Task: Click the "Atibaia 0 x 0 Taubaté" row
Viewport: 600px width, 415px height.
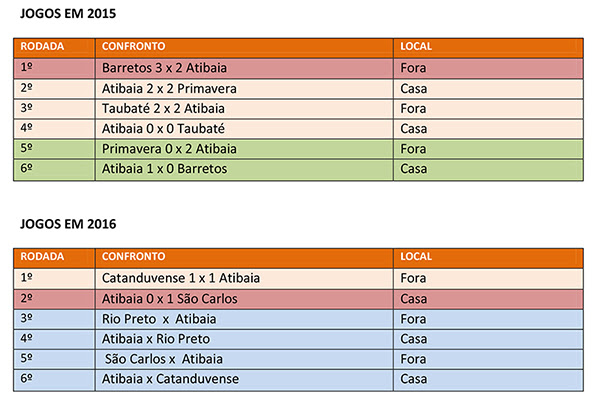Action: [x=163, y=128]
